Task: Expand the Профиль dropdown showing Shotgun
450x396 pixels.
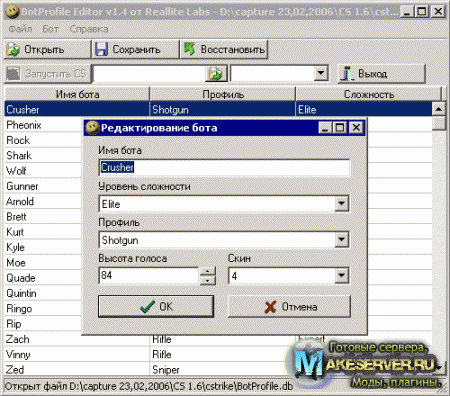Action: (x=342, y=240)
